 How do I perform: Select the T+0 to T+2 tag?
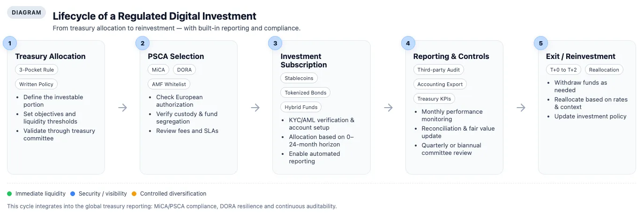[563, 70]
